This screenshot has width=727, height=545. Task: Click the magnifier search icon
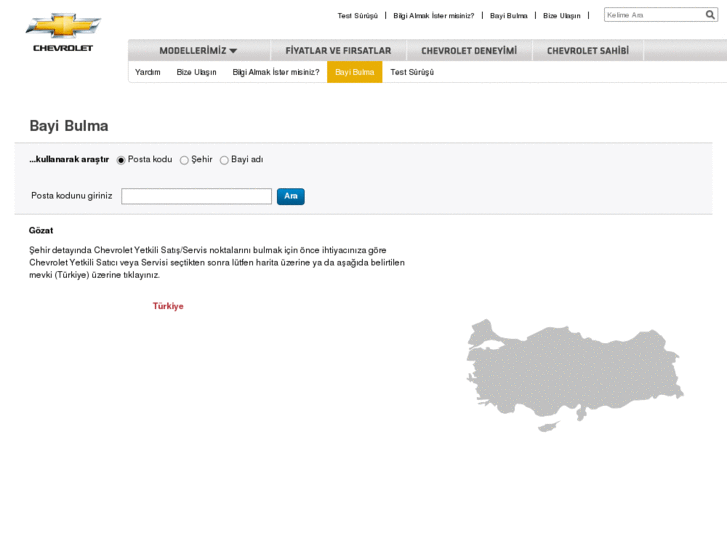coord(710,15)
